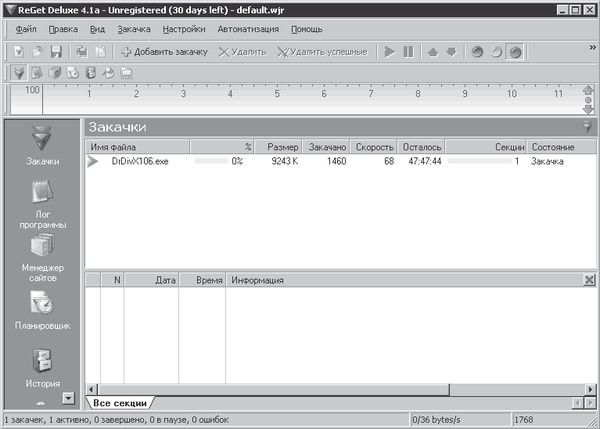Open the Планировщик scheduler icon

pyautogui.click(x=41, y=304)
